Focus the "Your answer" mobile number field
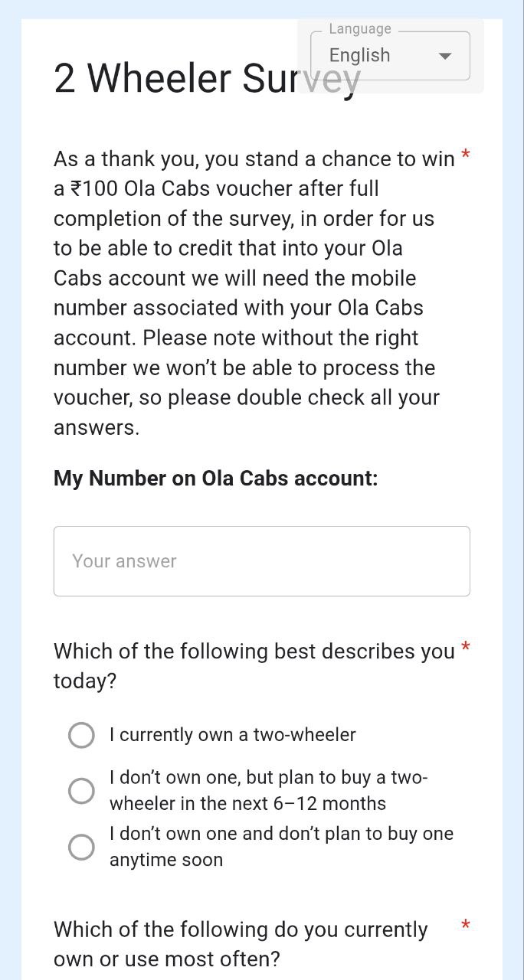The width and height of the screenshot is (524, 980). pos(261,561)
